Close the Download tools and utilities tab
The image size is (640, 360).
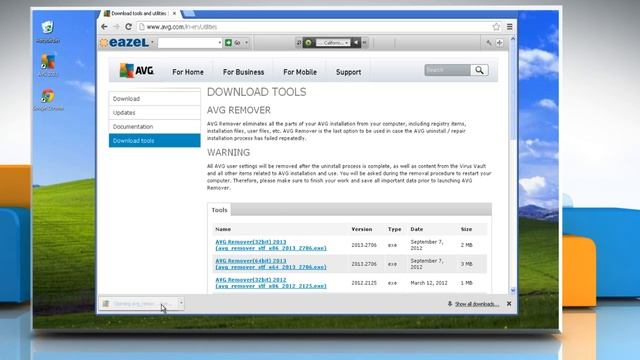tap(174, 13)
